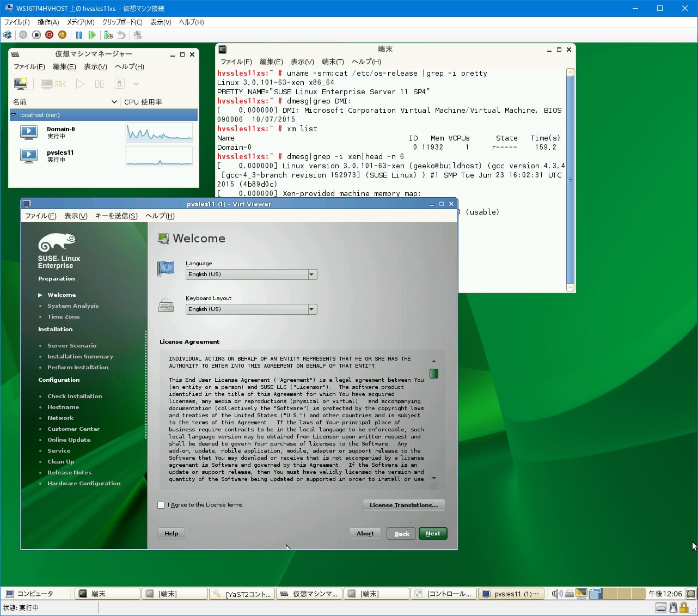This screenshot has width=698, height=616.
Task: Switch to pvsles11 (1) taskbar entry
Action: [x=511, y=594]
